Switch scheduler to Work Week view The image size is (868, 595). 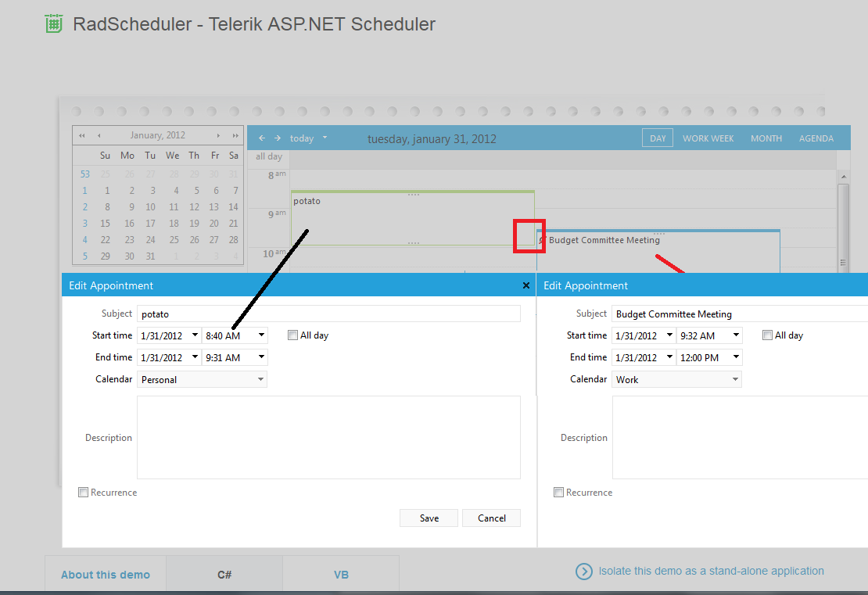[x=708, y=138]
